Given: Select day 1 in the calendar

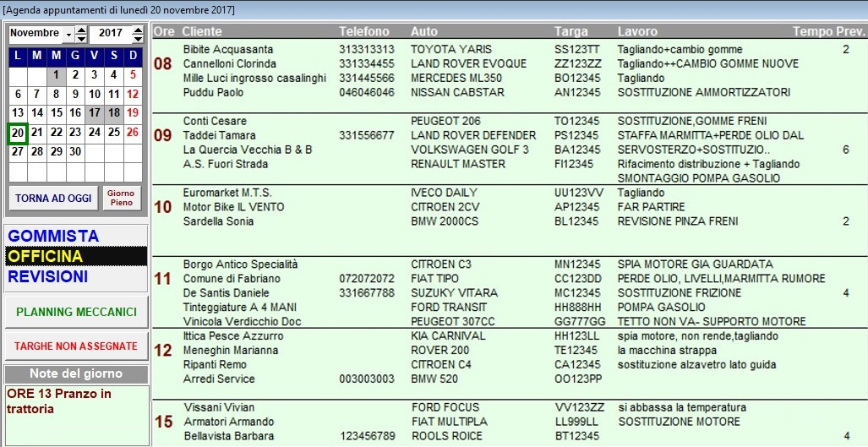Looking at the screenshot, I should [57, 75].
